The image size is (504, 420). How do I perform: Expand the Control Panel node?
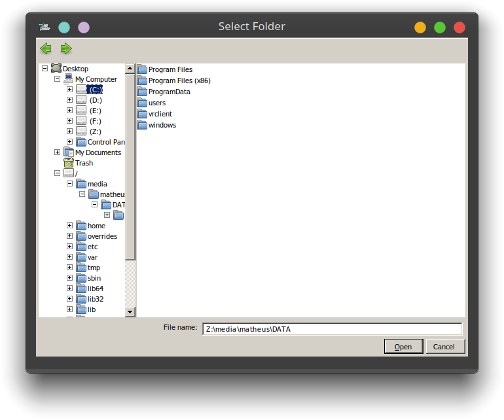(x=69, y=142)
